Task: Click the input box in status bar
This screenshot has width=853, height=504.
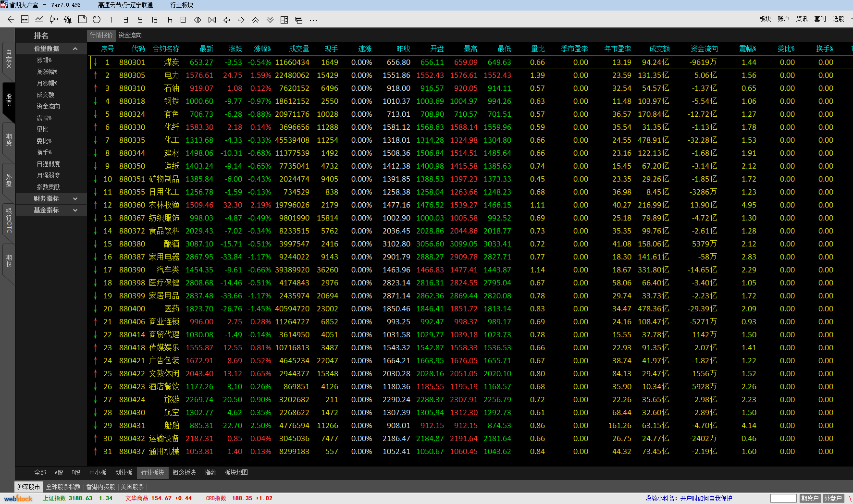Action: (x=783, y=498)
